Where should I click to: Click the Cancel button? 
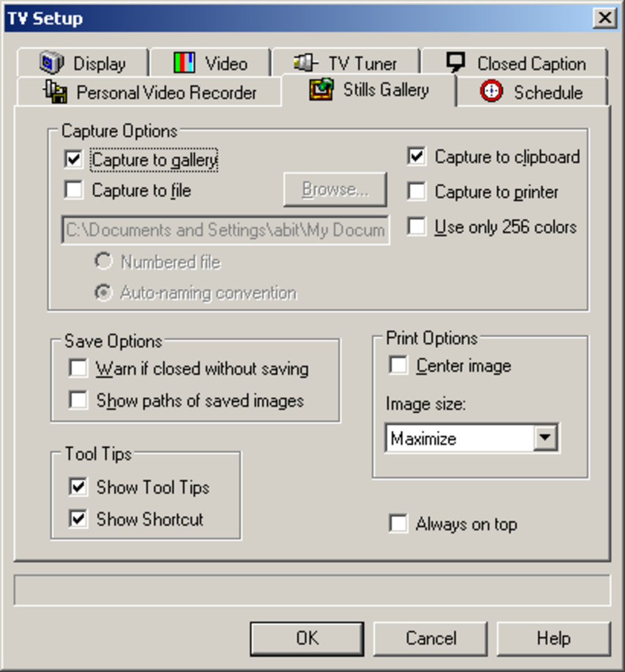tap(431, 639)
